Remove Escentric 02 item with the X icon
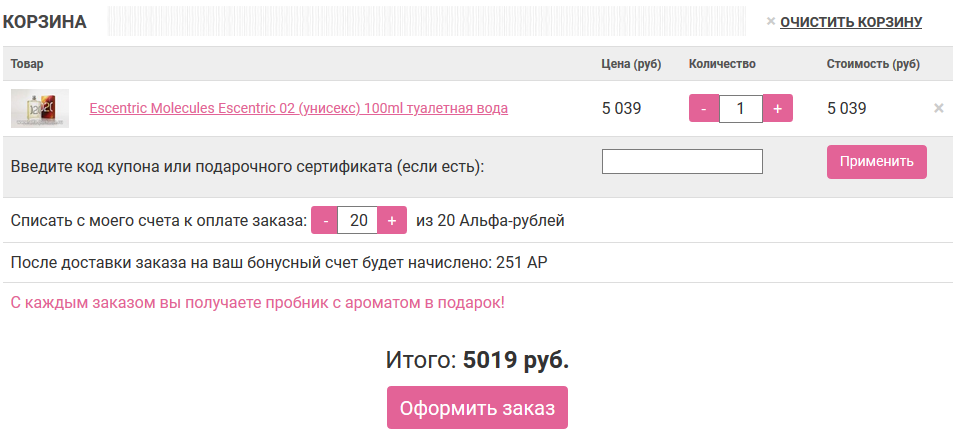Image resolution: width=957 pixels, height=436 pixels. (939, 109)
